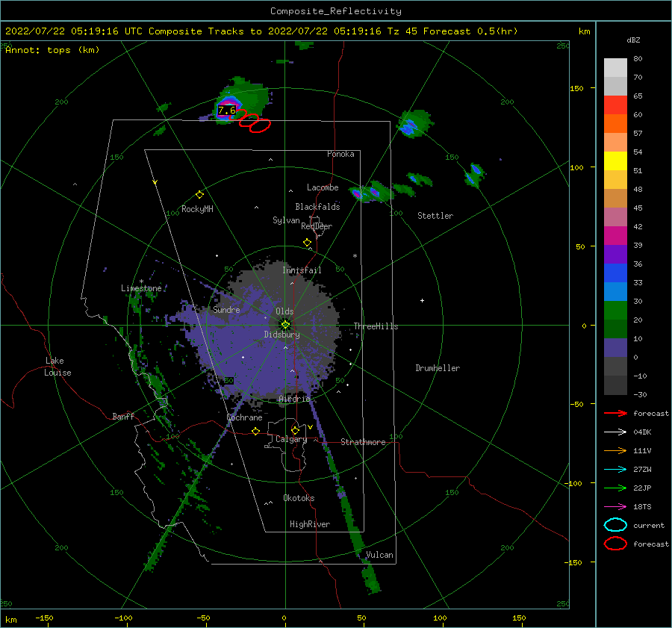Click the Okotoks city label
The height and width of the screenshot is (628, 672).
click(x=299, y=497)
